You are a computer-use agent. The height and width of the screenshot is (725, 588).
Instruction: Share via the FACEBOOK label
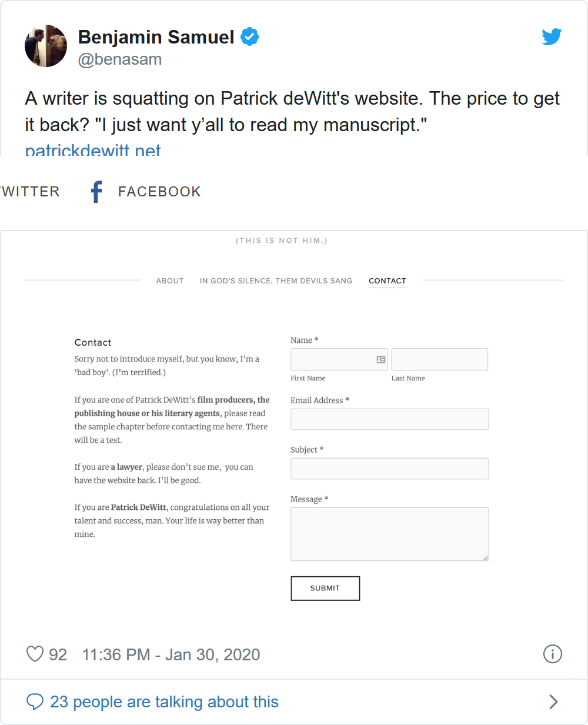(159, 192)
